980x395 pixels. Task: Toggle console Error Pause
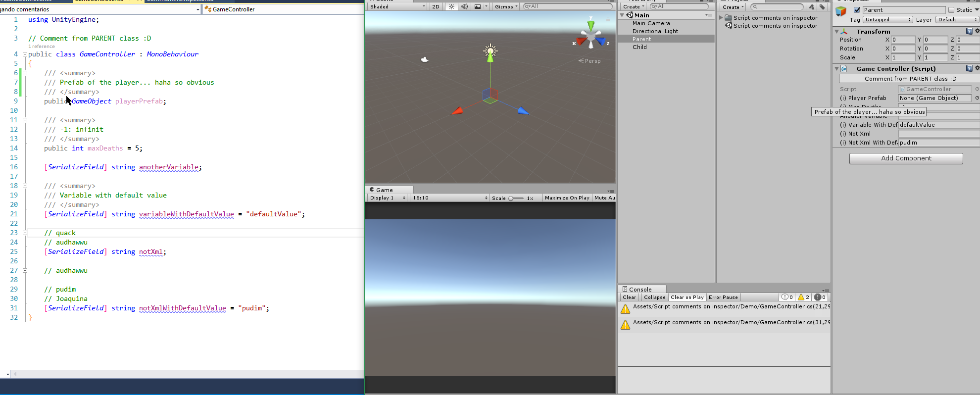[723, 297]
